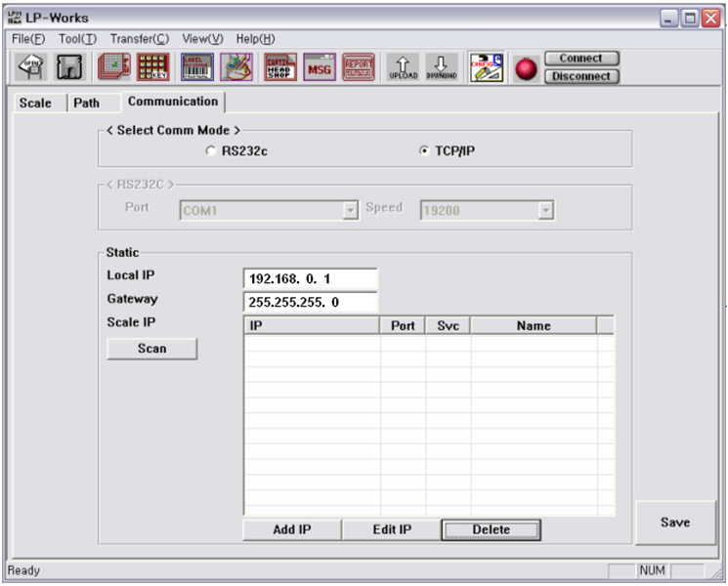
Task: Select the Communication tab
Action: point(173,102)
